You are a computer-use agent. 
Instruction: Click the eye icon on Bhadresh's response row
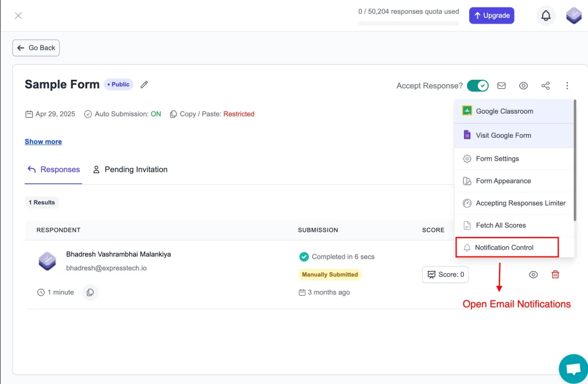click(x=533, y=274)
